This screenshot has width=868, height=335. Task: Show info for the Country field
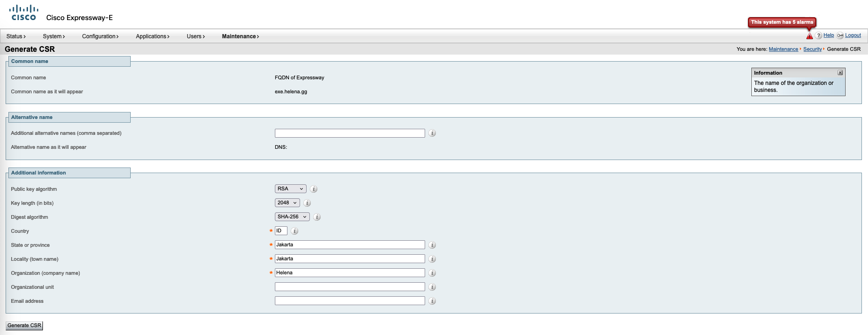(294, 231)
